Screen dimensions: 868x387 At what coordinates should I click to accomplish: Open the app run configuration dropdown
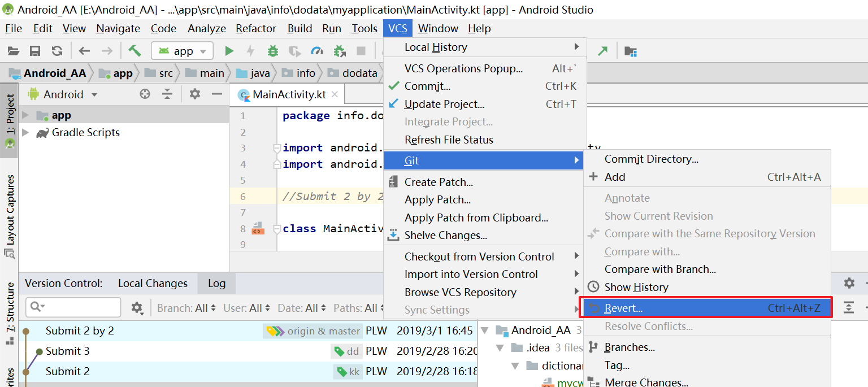click(x=182, y=51)
